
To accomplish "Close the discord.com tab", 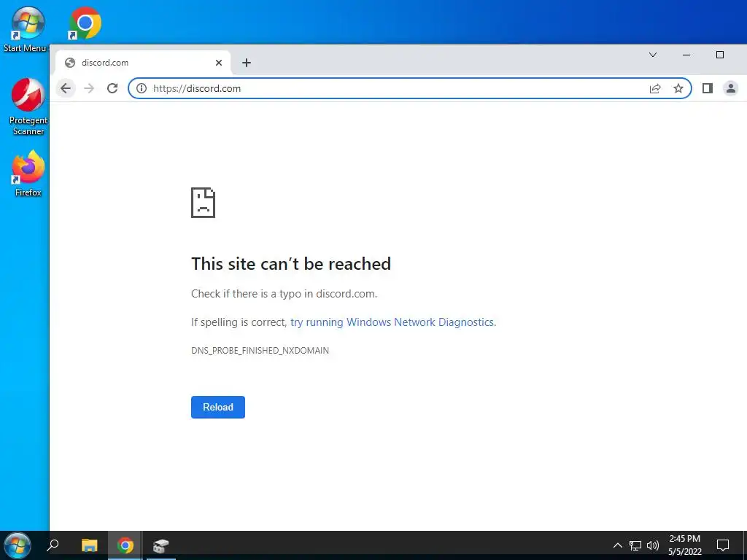I will (219, 63).
